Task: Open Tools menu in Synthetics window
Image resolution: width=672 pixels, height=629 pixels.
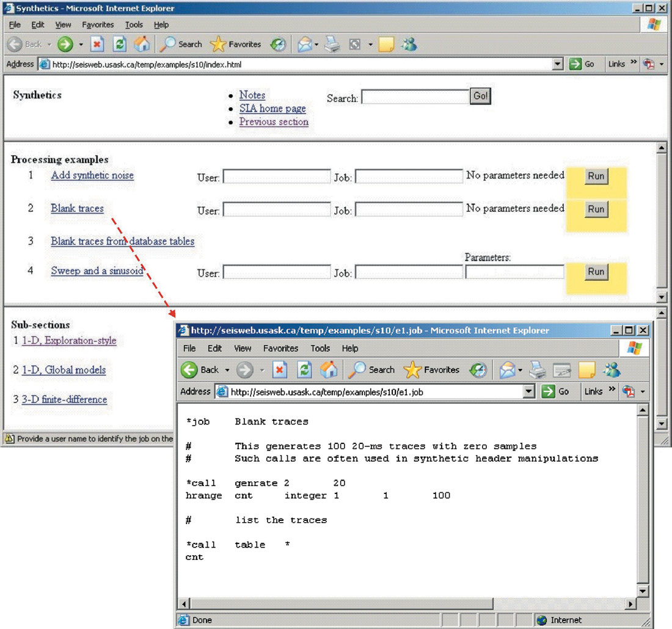Action: (134, 25)
